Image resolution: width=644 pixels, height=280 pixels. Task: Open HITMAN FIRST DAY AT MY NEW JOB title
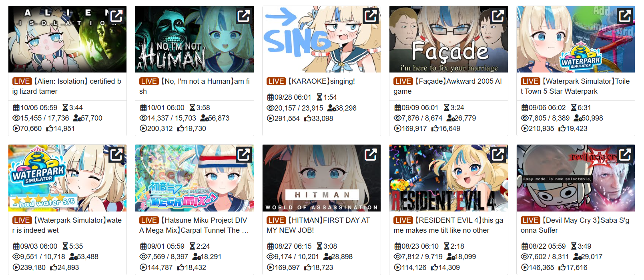tap(318, 225)
